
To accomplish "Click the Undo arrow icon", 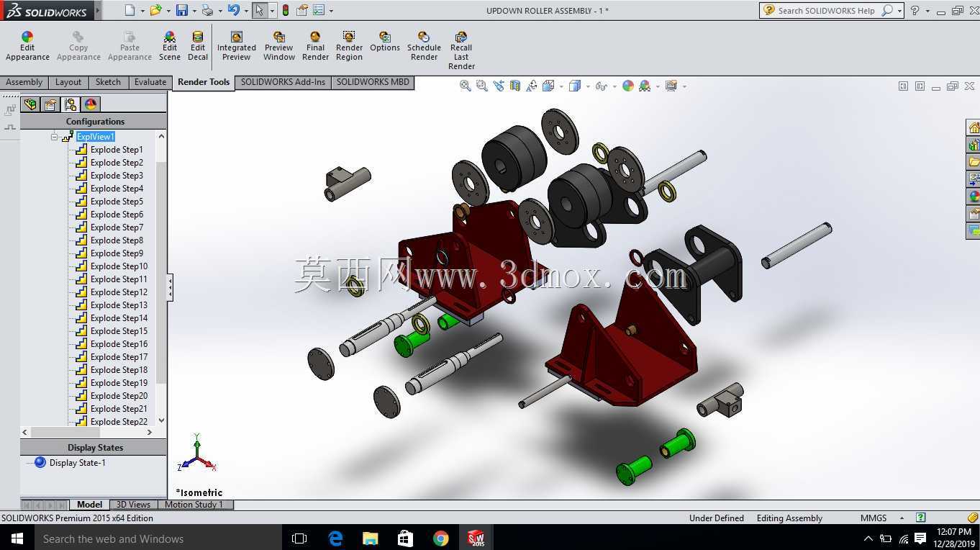I will tap(233, 10).
